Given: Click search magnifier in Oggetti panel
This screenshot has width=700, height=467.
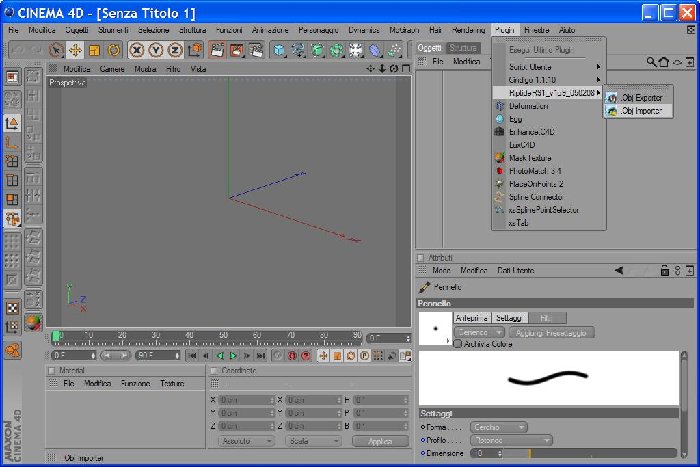Looking at the screenshot, I should (x=651, y=62).
